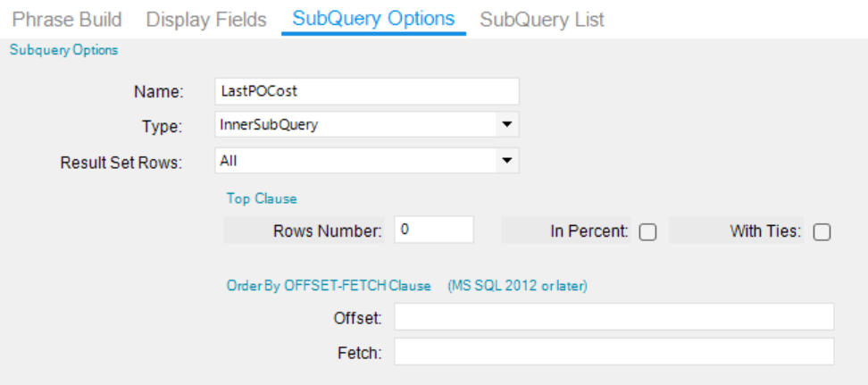The height and width of the screenshot is (385, 868).
Task: Open the Display Fields tab
Action: pyautogui.click(x=206, y=19)
